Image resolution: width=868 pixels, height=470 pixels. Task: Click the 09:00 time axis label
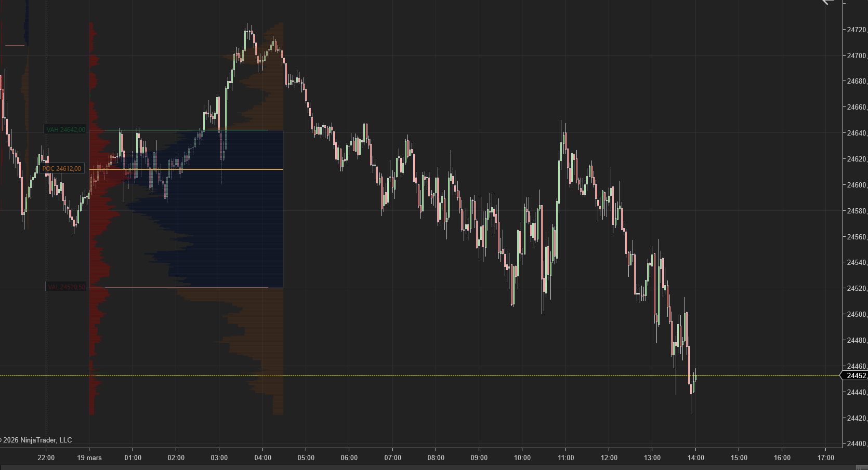[x=479, y=458]
